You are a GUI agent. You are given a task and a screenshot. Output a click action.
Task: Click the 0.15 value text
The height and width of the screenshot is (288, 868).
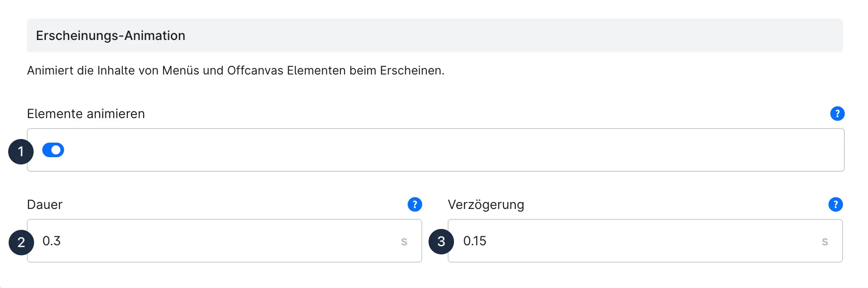coord(474,241)
